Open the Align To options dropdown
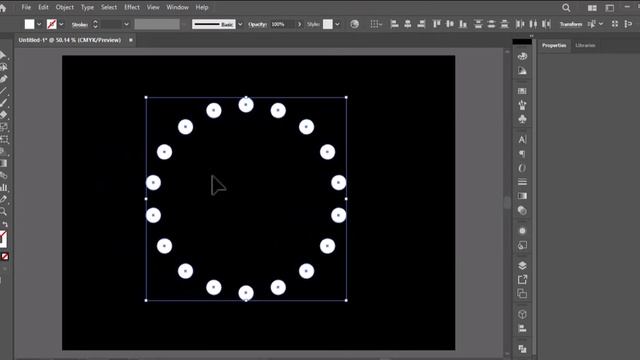640x360 pixels. (376, 24)
